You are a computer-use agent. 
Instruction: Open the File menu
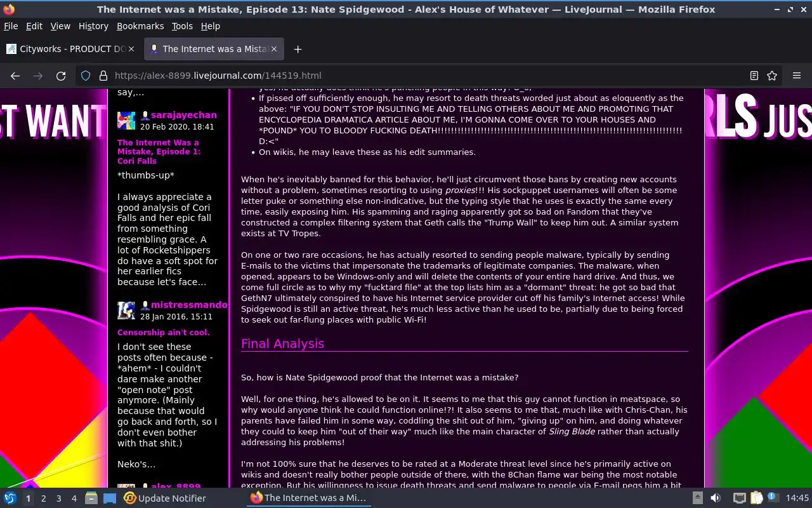(x=11, y=26)
